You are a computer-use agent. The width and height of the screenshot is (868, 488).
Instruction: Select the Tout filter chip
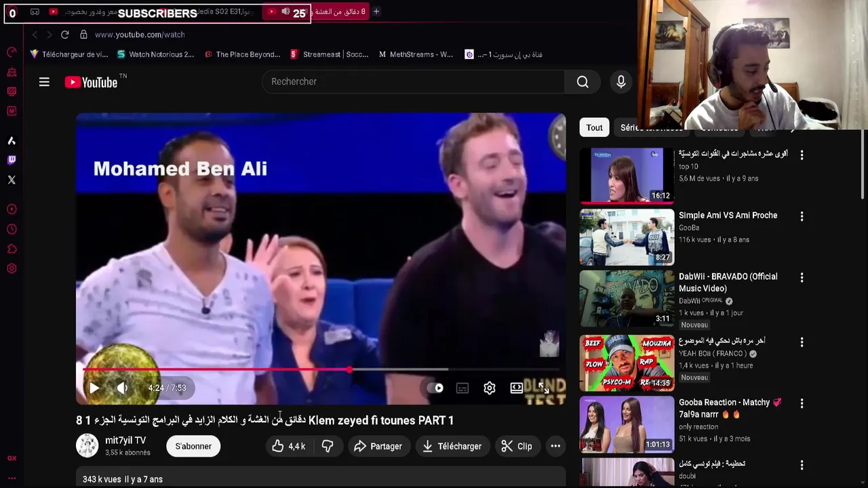pyautogui.click(x=594, y=127)
